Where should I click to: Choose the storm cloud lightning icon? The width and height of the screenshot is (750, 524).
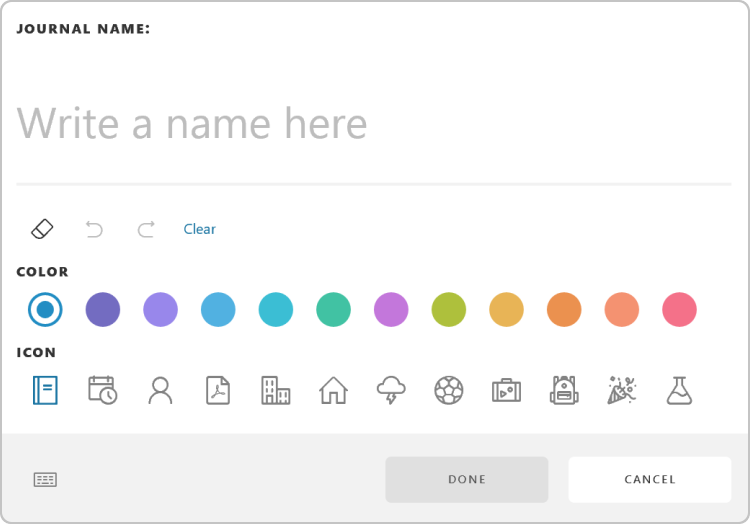tap(391, 390)
